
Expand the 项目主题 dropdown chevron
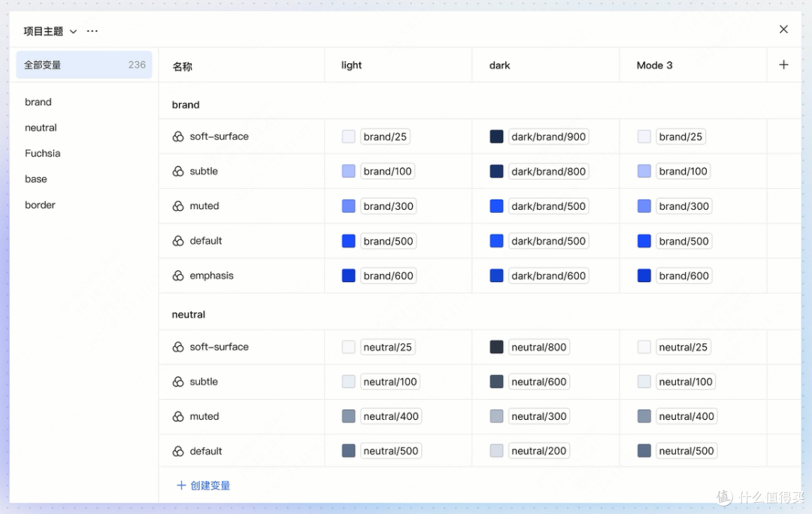(74, 32)
